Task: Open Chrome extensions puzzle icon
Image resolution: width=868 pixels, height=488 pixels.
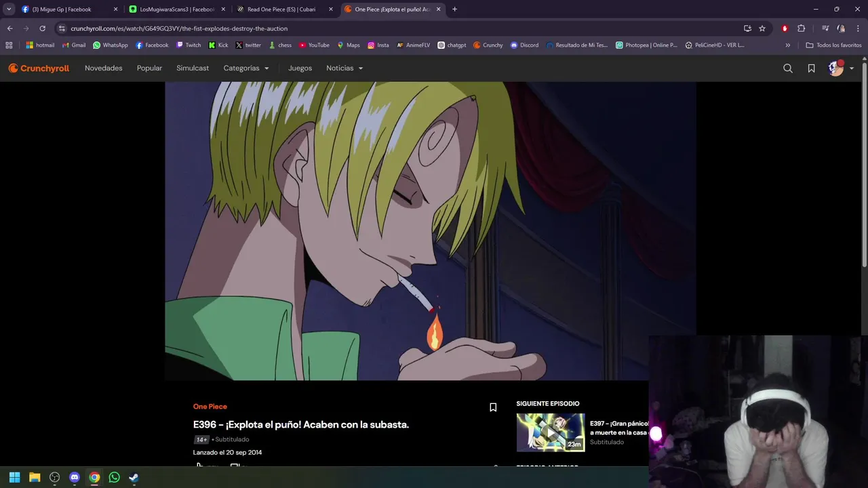Action: coord(801,28)
